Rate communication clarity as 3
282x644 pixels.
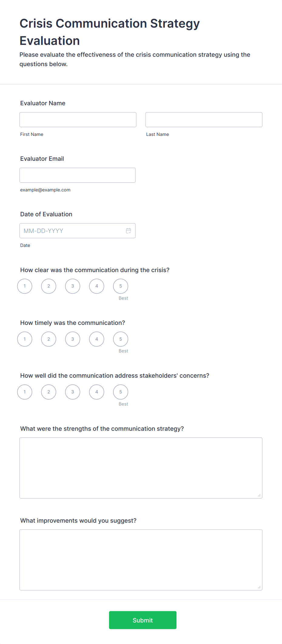[x=73, y=286]
